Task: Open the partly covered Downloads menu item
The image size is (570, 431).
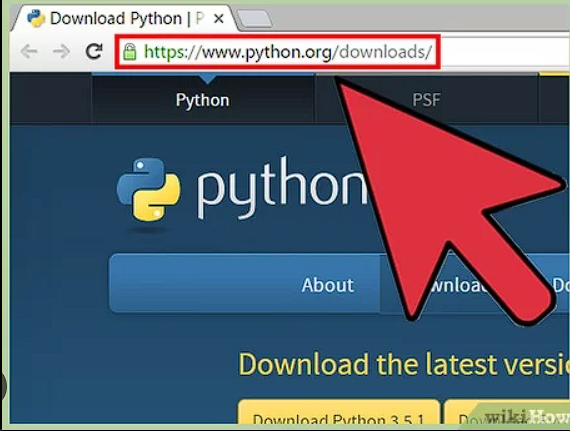Action: 458,285
